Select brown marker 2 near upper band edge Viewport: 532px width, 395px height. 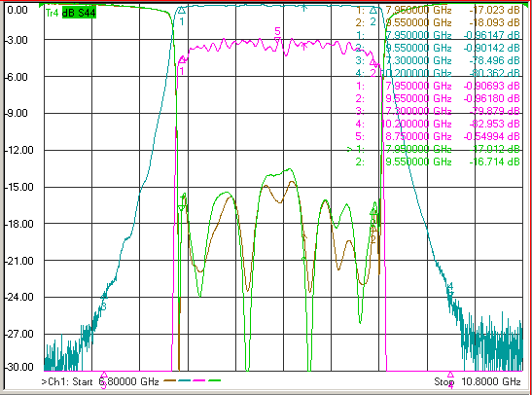(373, 231)
